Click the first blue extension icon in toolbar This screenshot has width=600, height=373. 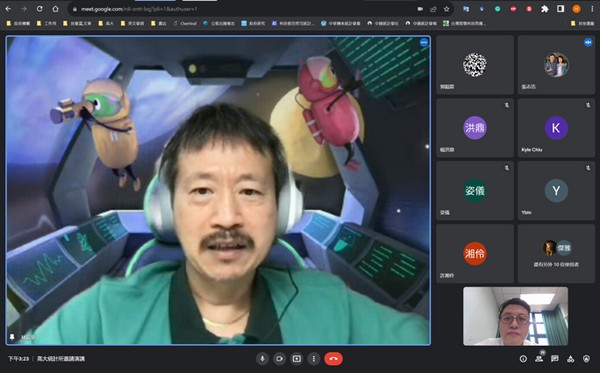[x=466, y=9]
